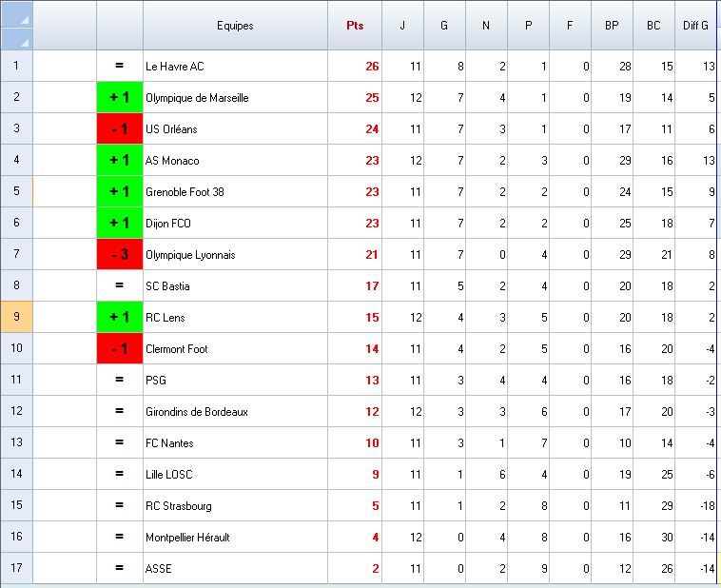Click the Equipes column header

pos(235,26)
